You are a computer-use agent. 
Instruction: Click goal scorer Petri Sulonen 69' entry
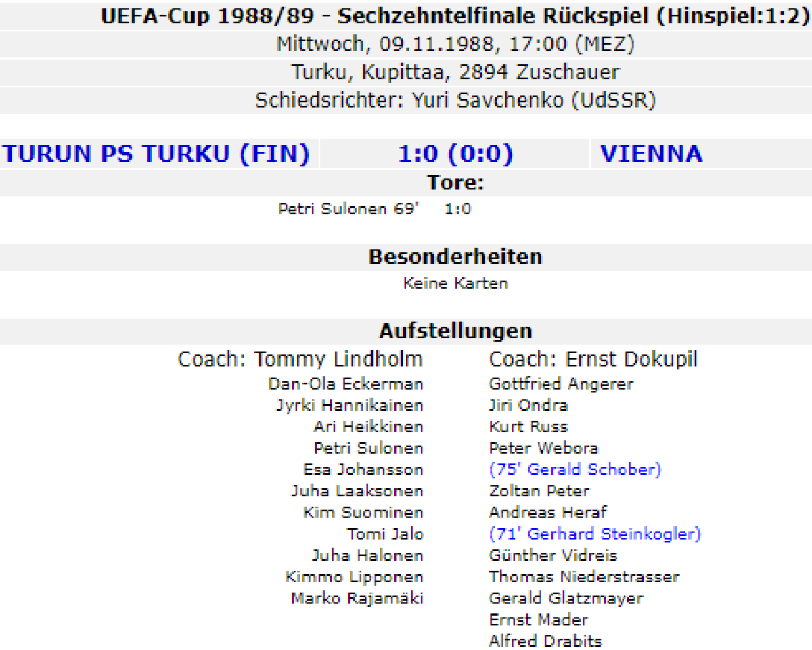click(x=348, y=209)
